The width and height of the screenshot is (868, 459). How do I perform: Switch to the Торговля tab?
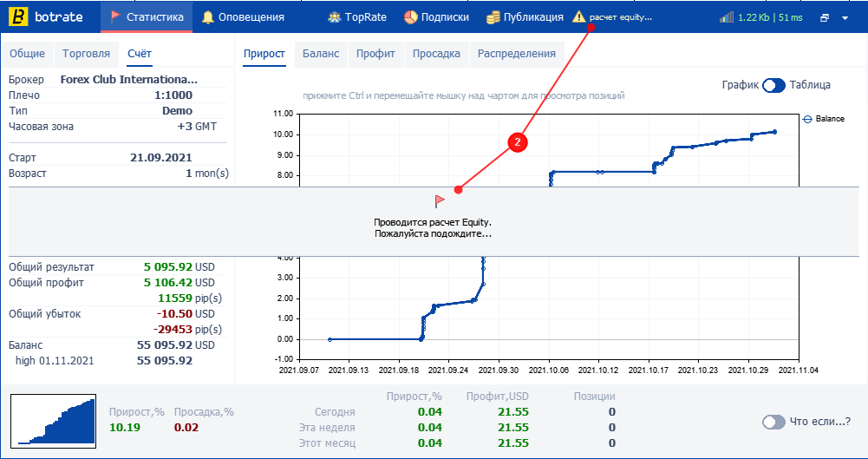87,54
